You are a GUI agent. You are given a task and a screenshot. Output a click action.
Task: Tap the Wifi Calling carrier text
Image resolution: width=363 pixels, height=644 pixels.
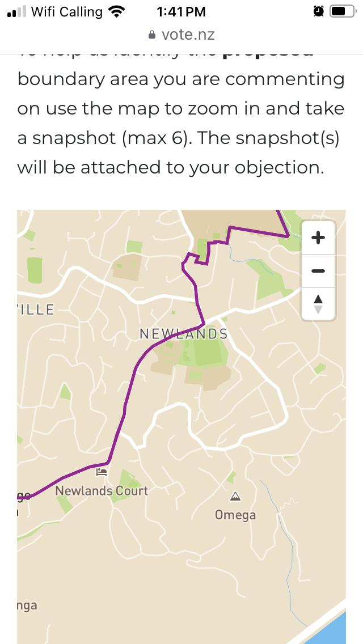pyautogui.click(x=67, y=11)
